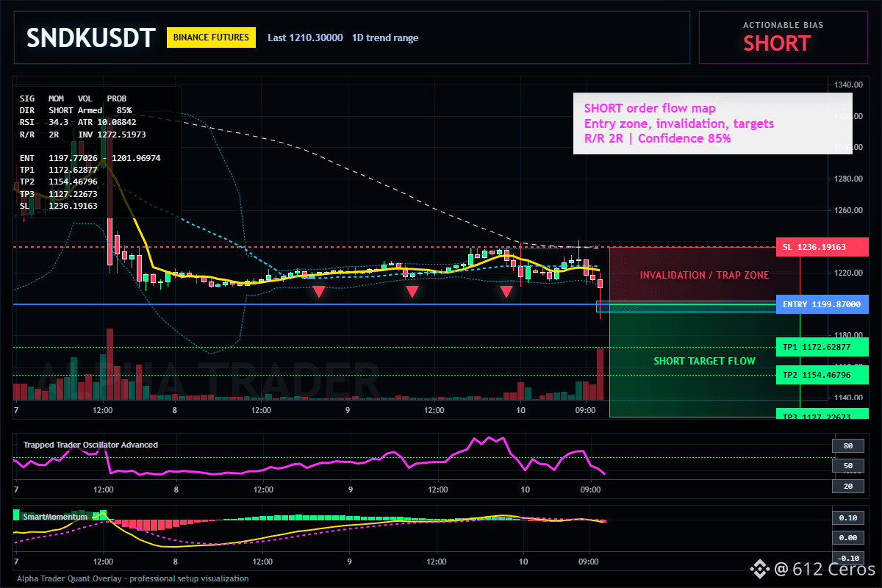Click the 1260.00 price axis label
882x588 pixels.
click(847, 210)
